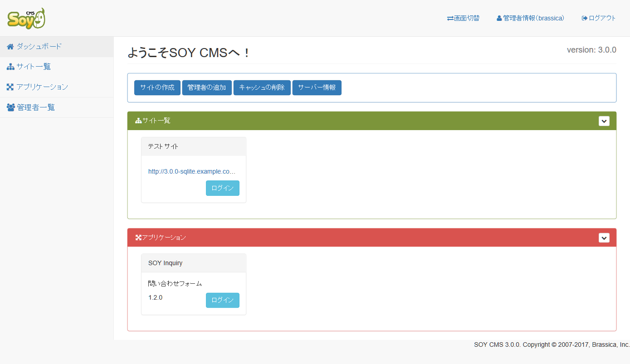This screenshot has height=364, width=630.
Task: Click the ログアウト link
Action: tap(599, 19)
